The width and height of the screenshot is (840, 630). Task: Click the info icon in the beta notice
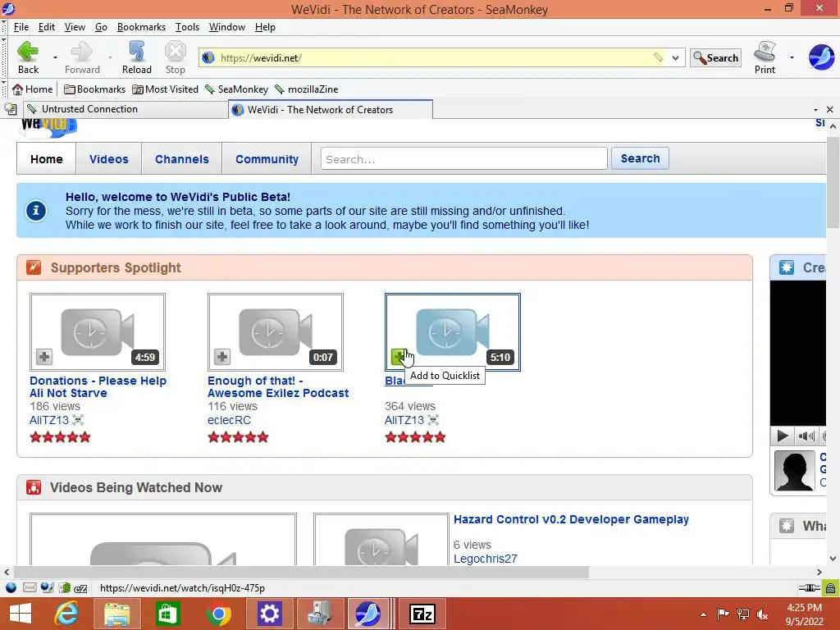(x=36, y=211)
